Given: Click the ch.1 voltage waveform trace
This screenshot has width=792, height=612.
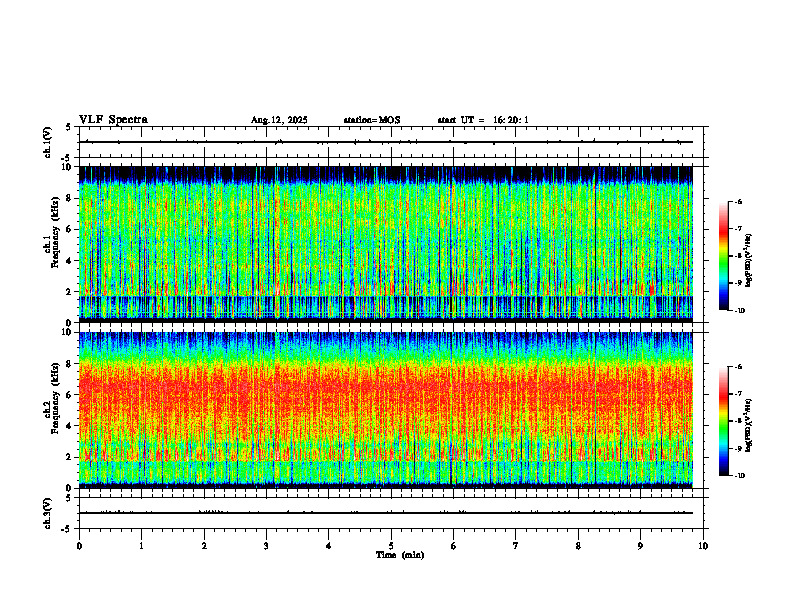Looking at the screenshot, I should (386, 142).
